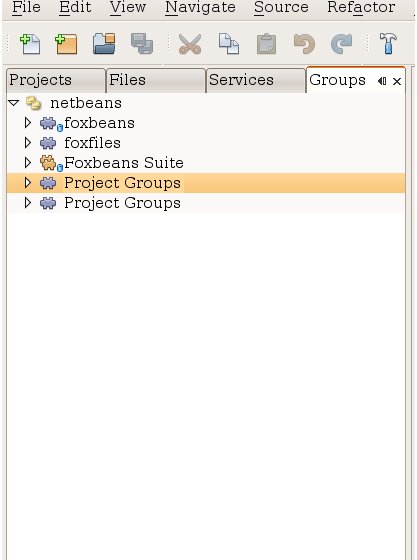Open the View menu

[x=127, y=7]
